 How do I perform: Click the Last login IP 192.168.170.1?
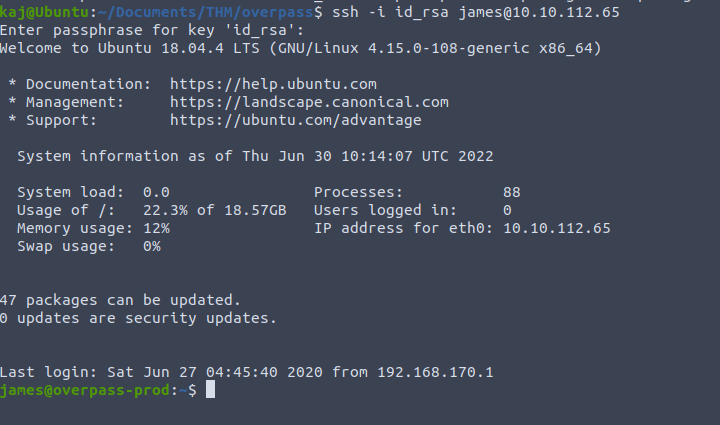tap(435, 372)
